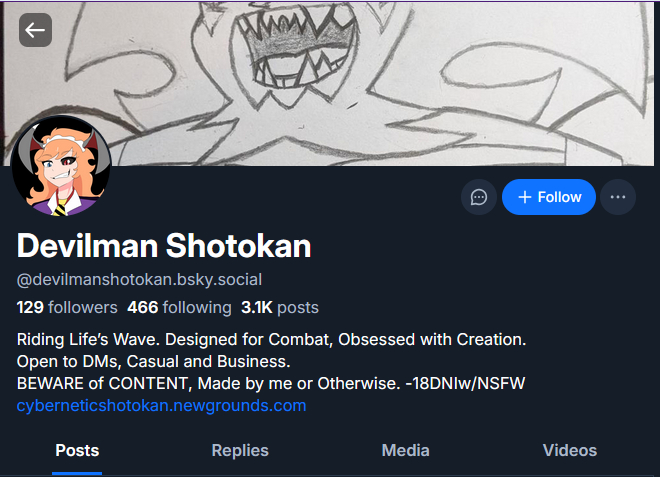Click the profile bio description text

pos(272,340)
